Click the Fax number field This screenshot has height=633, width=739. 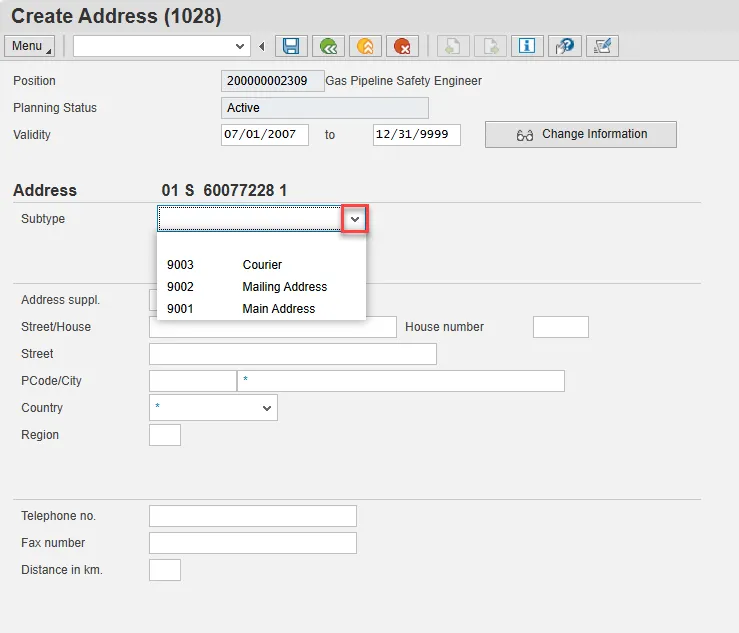click(253, 543)
